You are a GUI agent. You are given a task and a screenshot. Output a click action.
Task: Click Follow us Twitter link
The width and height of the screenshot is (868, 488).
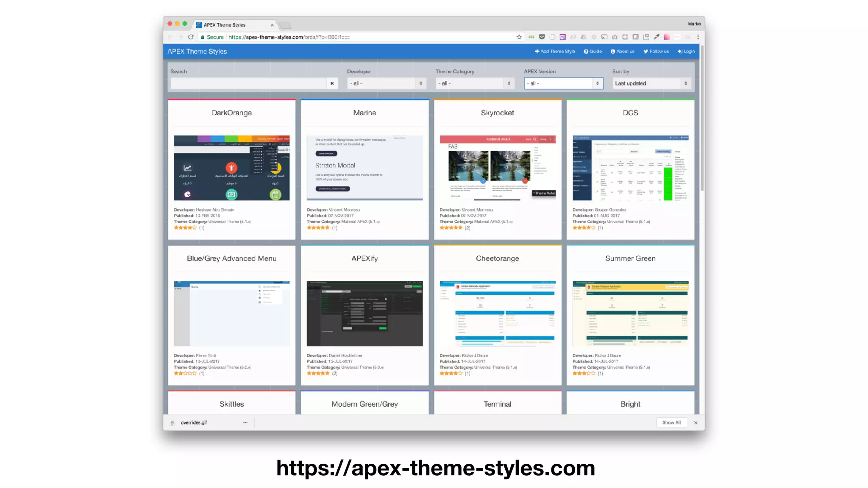coord(656,52)
